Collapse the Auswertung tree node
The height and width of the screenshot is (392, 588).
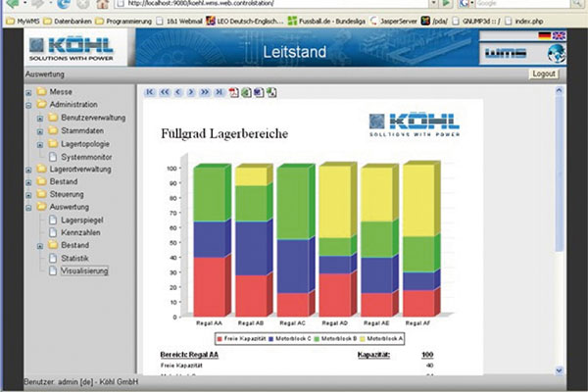click(x=27, y=207)
